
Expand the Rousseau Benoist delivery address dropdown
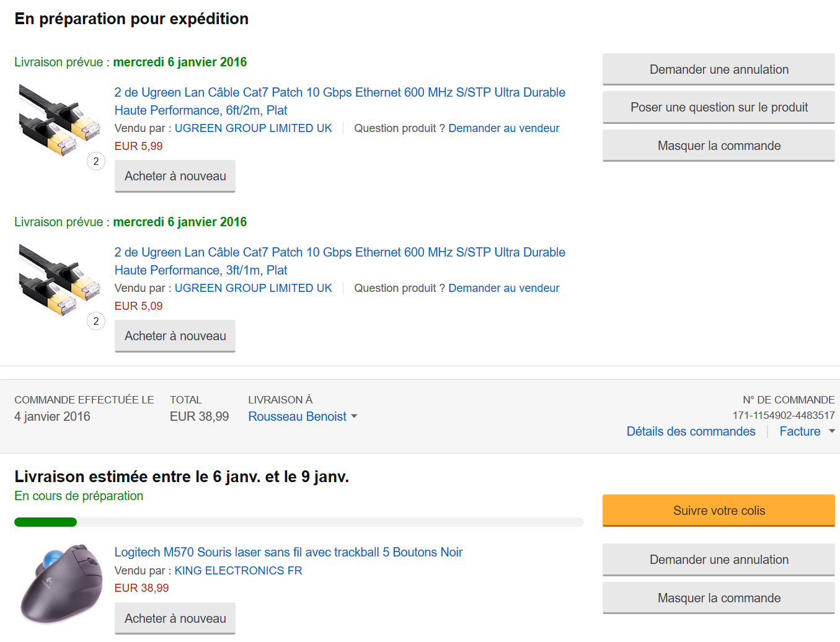point(354,416)
